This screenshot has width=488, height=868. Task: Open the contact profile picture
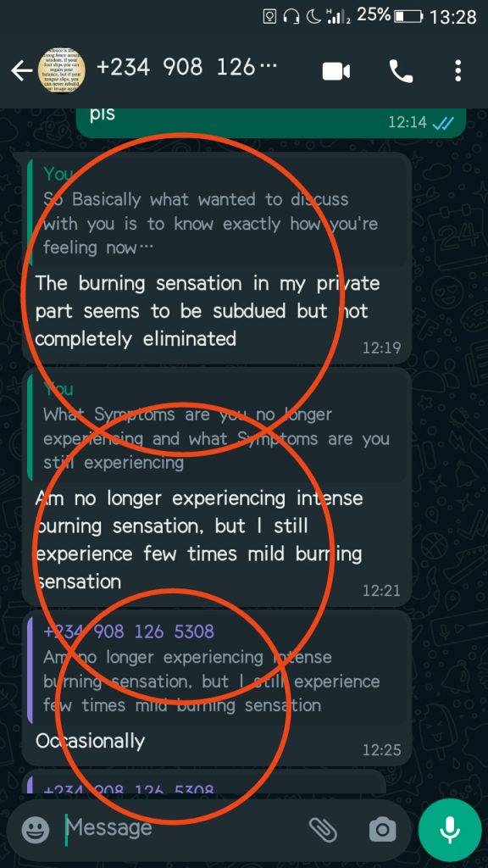(62, 70)
